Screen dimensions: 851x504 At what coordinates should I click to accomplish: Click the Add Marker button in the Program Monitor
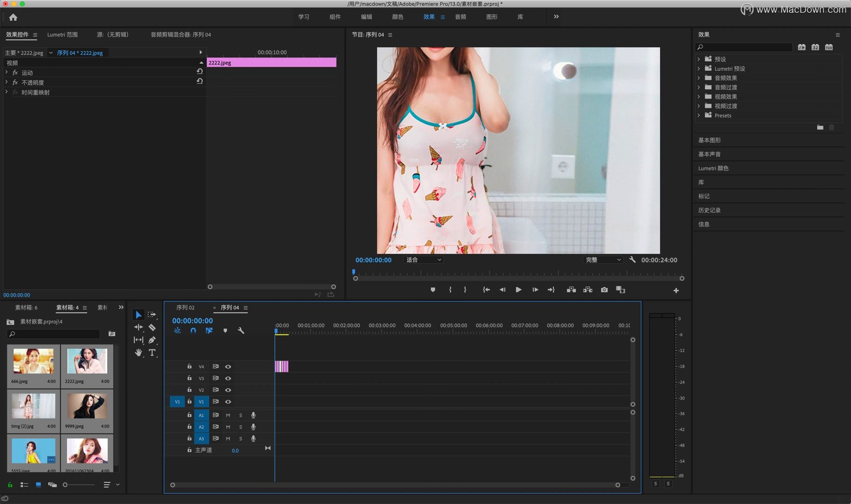point(433,290)
